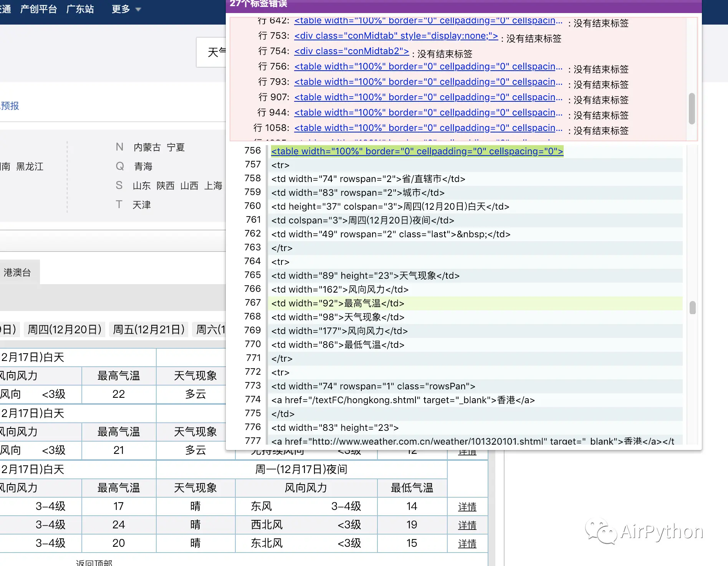
Task: Open the 广东站 navigation item
Action: click(x=80, y=9)
